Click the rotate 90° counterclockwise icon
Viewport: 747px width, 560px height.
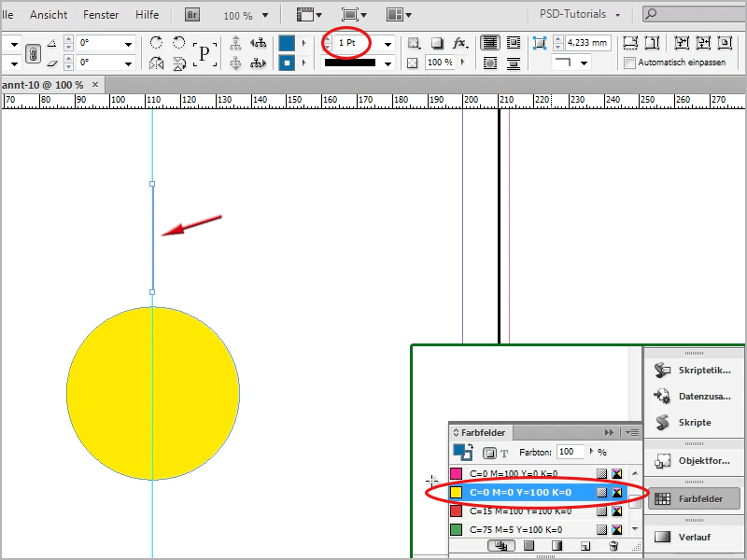click(178, 42)
